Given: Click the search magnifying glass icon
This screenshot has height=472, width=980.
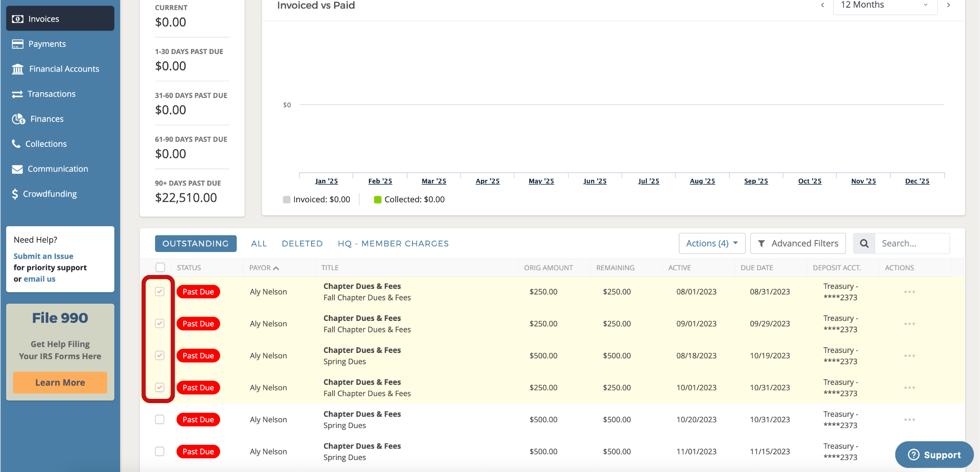Looking at the screenshot, I should tap(864, 243).
